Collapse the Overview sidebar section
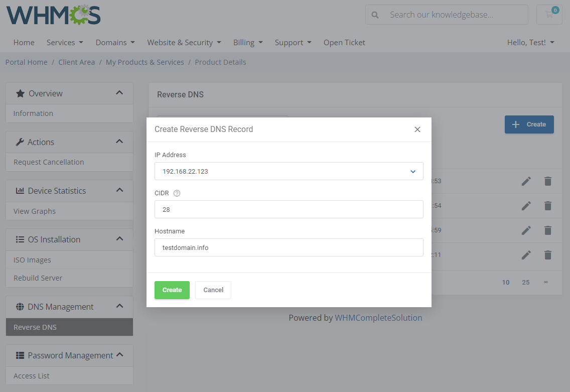 coord(119,93)
